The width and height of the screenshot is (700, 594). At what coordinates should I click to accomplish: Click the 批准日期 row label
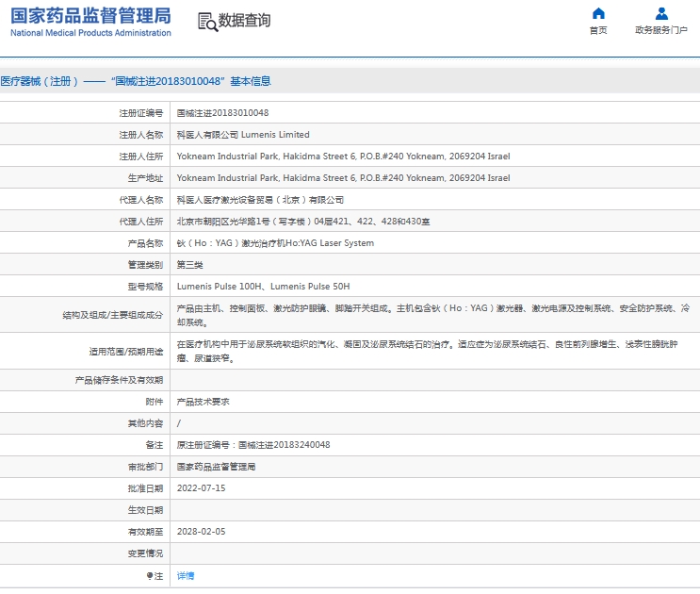tap(145, 488)
